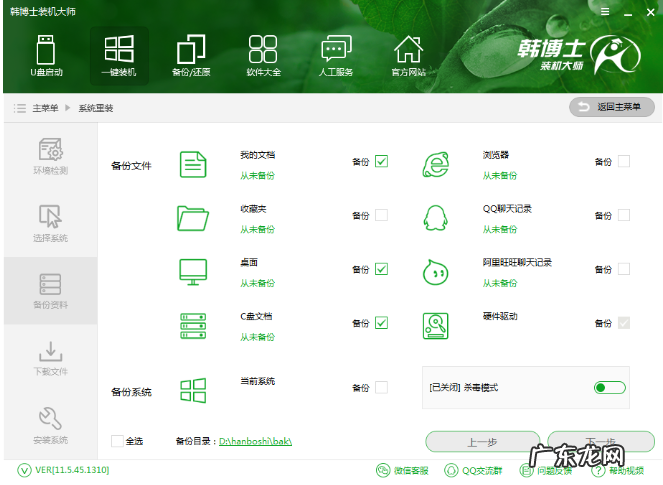Check backup for QQ聊天记录

click(x=624, y=215)
